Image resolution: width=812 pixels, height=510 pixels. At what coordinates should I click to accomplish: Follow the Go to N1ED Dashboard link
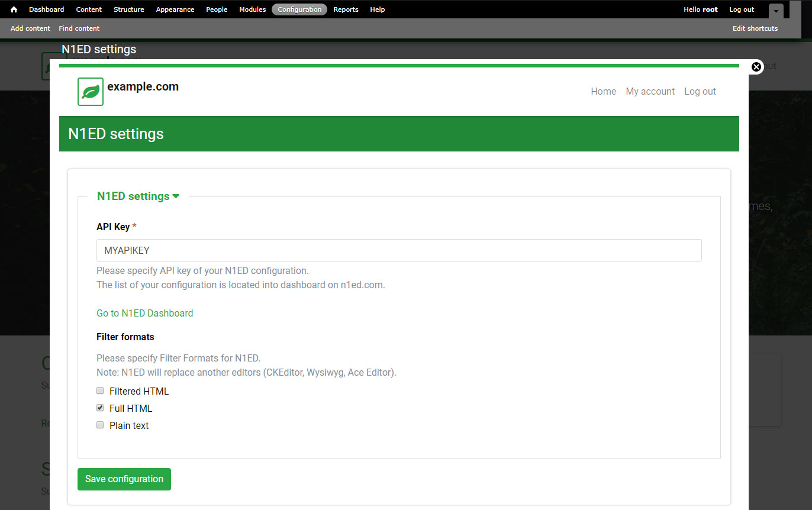(145, 313)
